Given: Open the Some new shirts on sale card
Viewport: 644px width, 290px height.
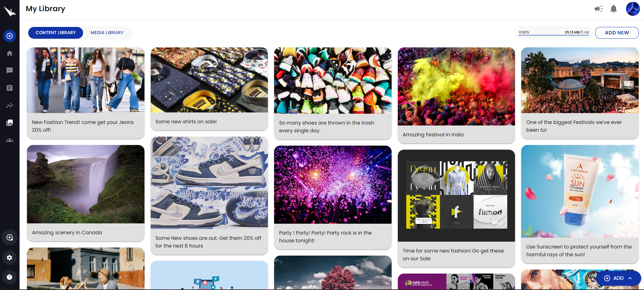Looking at the screenshot, I should pos(209,89).
